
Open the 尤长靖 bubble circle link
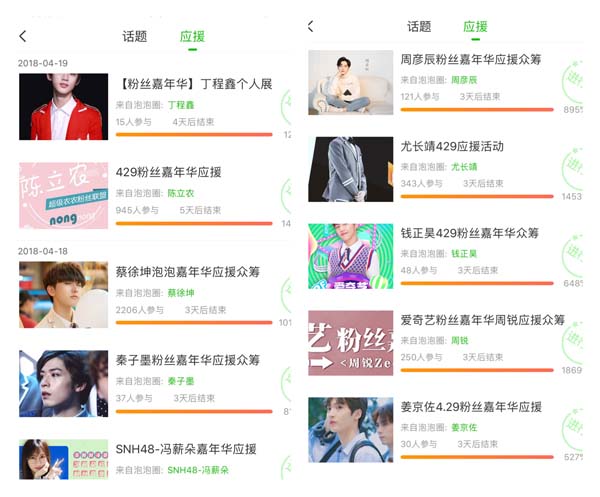[x=464, y=167]
